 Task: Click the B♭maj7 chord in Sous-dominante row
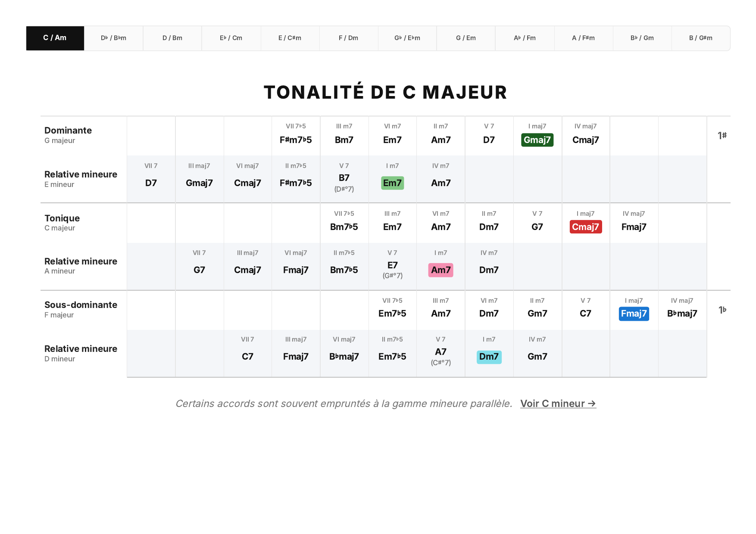(x=682, y=314)
